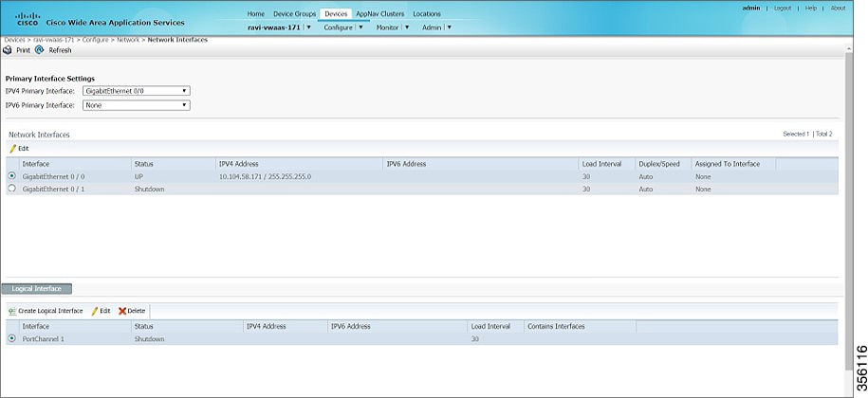Click the Shutdown status of PortChannel 1
The height and width of the screenshot is (398, 868).
149,339
